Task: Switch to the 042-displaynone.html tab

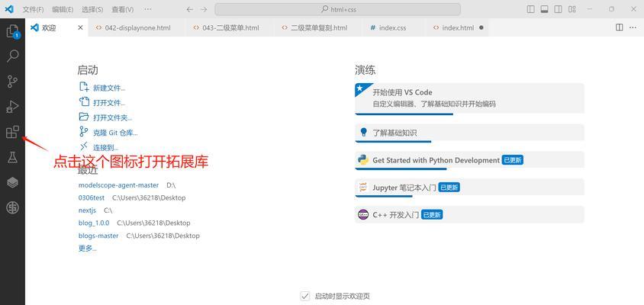Action: [x=137, y=28]
